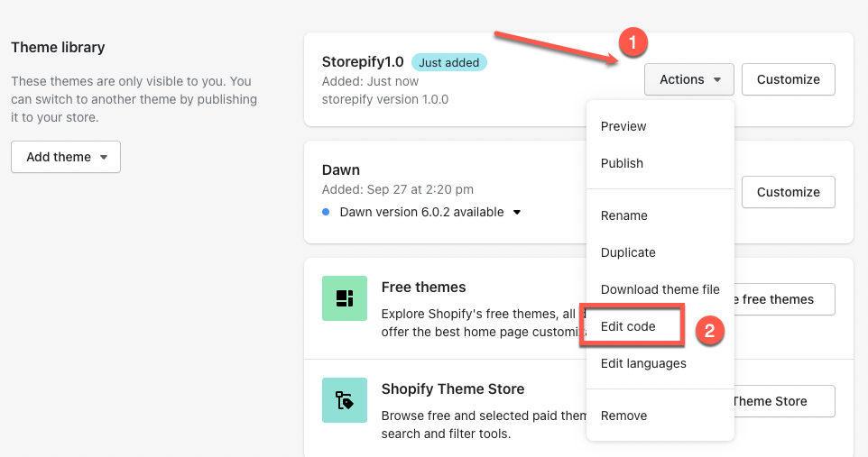Click Customize button for Storepify1.0 theme
Image resolution: width=868 pixels, height=457 pixels.
789,79
